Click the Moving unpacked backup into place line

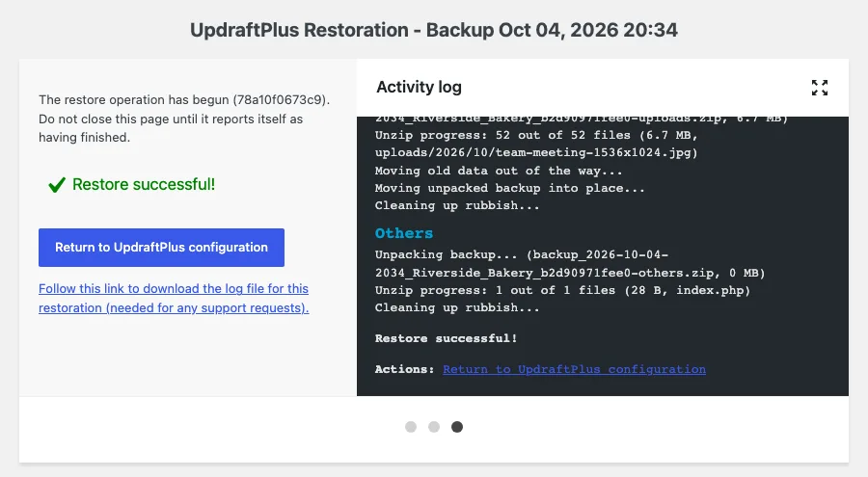[510, 188]
